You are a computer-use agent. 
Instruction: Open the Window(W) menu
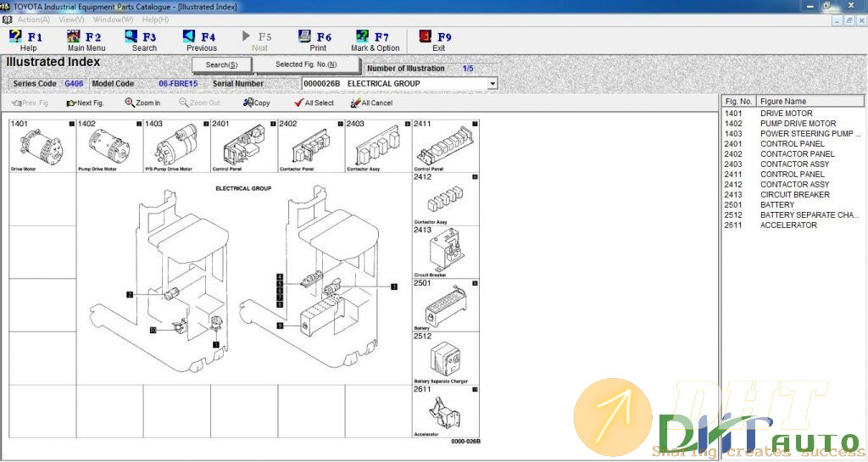[x=113, y=19]
